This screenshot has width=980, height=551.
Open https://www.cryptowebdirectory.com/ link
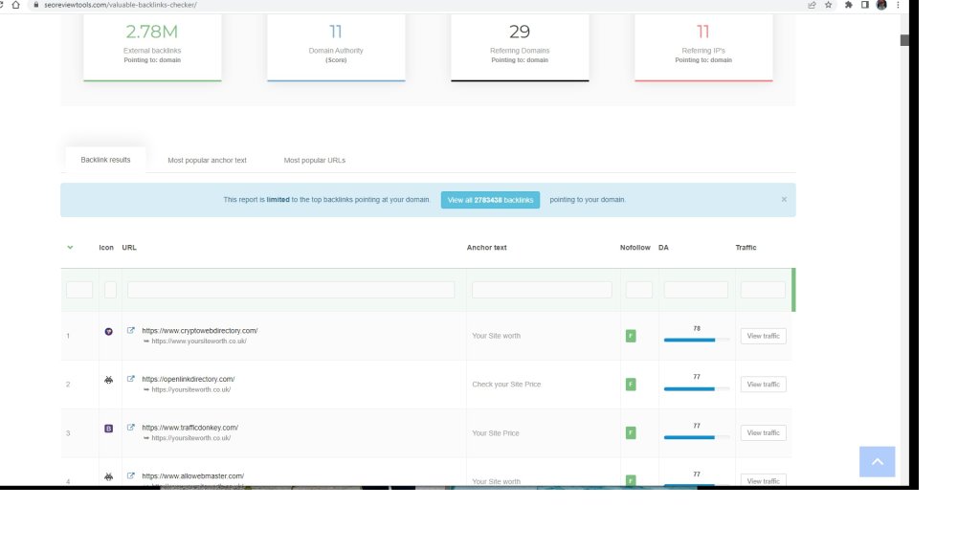(199, 330)
